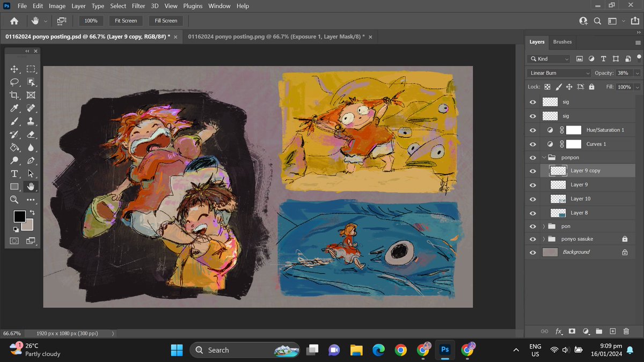Select the Eyedropper tool

(14, 108)
